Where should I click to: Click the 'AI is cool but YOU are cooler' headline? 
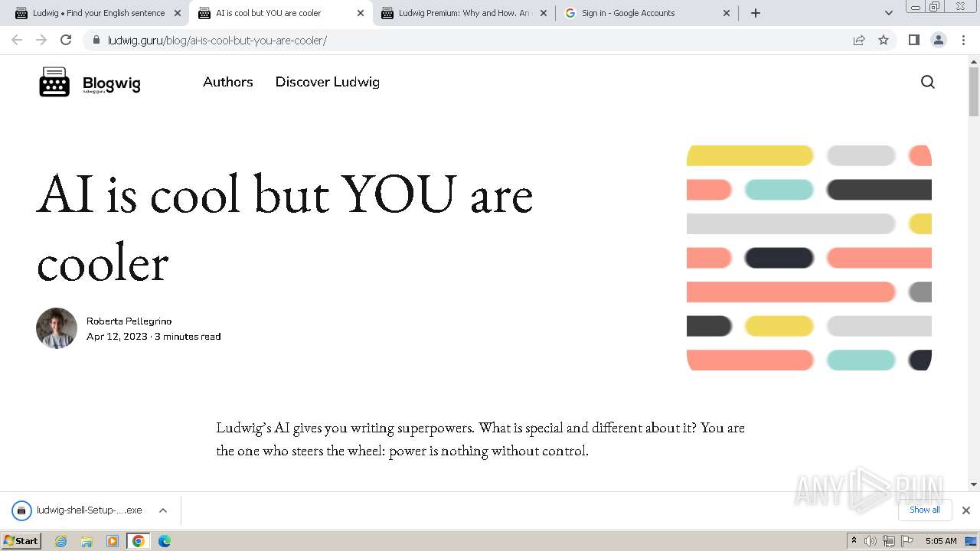point(285,227)
